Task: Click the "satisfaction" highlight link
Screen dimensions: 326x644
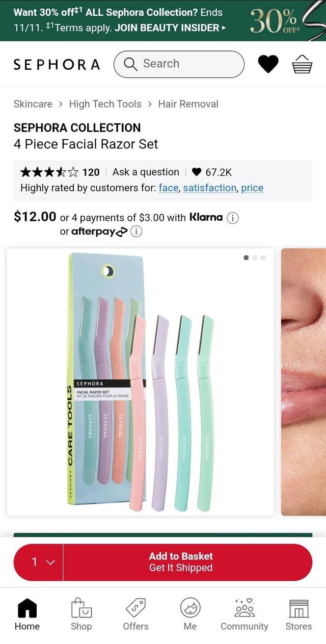Action: coord(209,188)
